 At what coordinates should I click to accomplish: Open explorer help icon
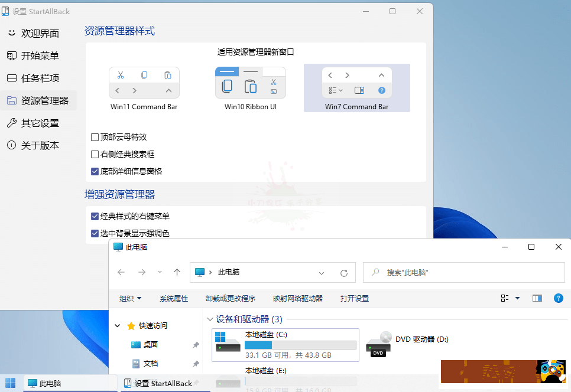click(x=558, y=298)
